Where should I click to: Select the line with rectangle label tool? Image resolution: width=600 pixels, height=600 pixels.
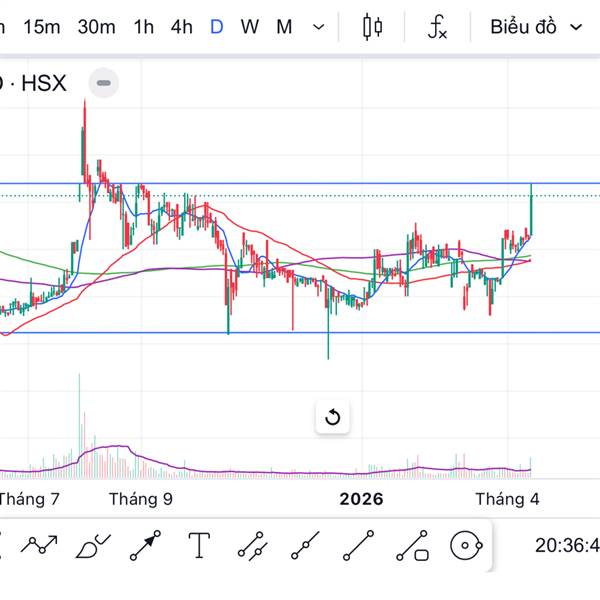[412, 545]
